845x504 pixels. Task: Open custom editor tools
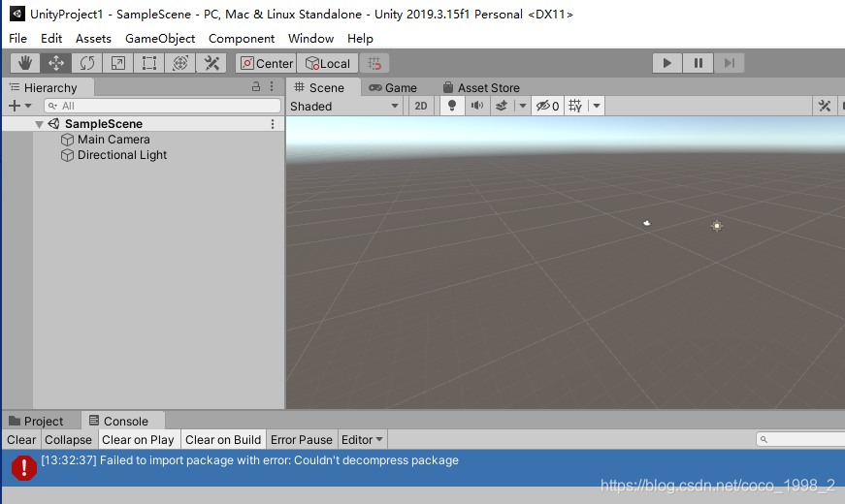211,64
